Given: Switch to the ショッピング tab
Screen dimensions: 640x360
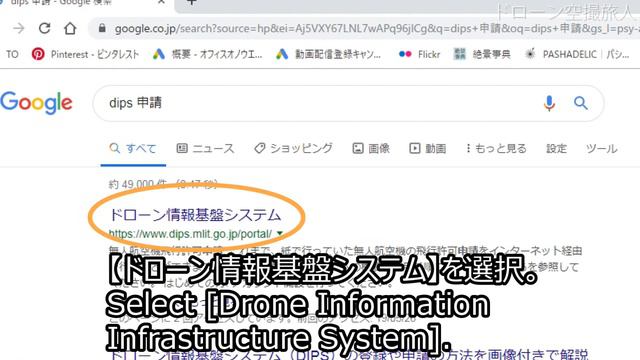Looking at the screenshot, I should pos(293,148).
